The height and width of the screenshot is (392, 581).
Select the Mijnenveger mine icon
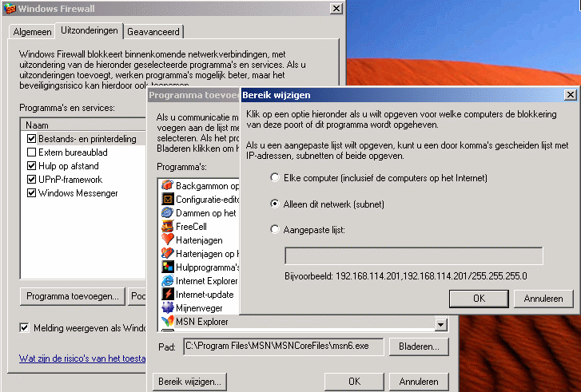pyautogui.click(x=168, y=307)
